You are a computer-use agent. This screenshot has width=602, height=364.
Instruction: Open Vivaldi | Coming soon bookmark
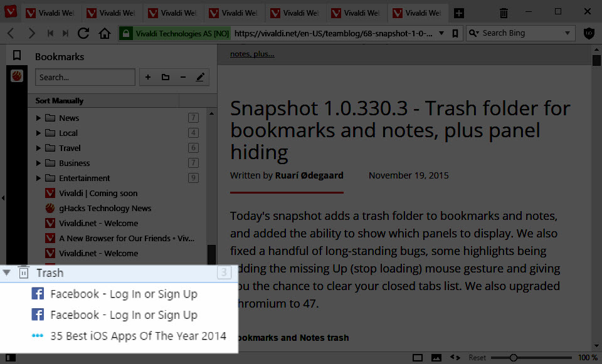click(98, 193)
